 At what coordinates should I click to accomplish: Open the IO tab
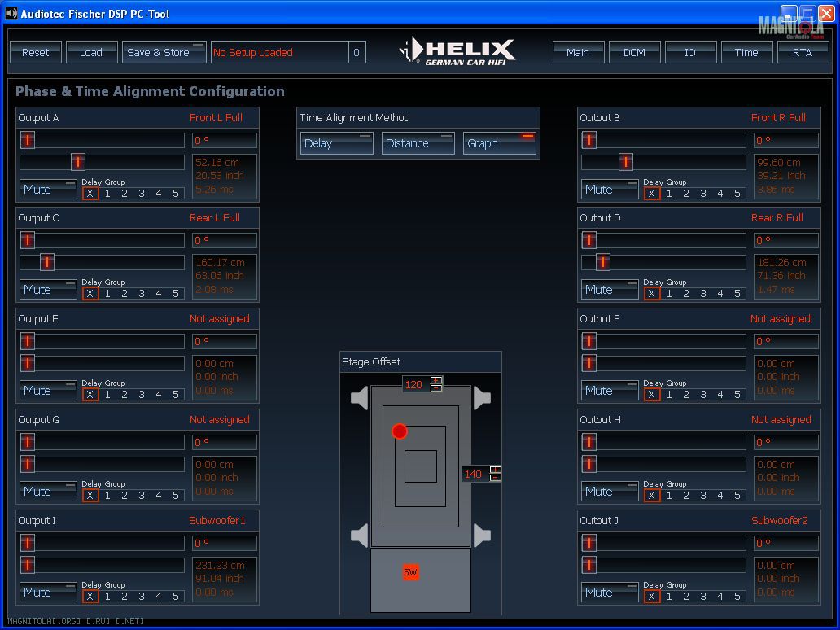(690, 52)
